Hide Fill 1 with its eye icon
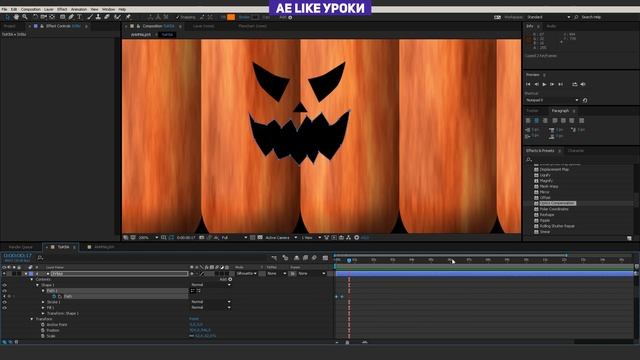The height and width of the screenshot is (360, 640). [x=4, y=308]
